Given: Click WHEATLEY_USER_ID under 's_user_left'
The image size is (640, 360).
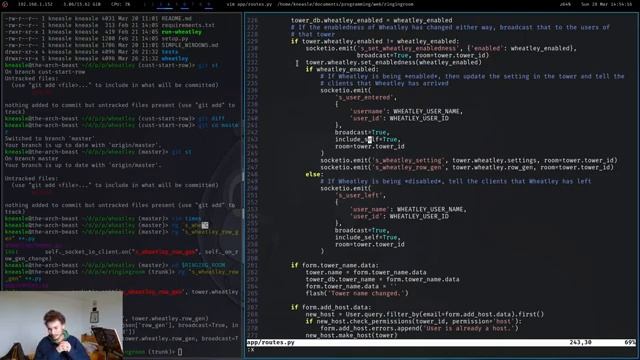Looking at the screenshot, I should coord(419,216).
